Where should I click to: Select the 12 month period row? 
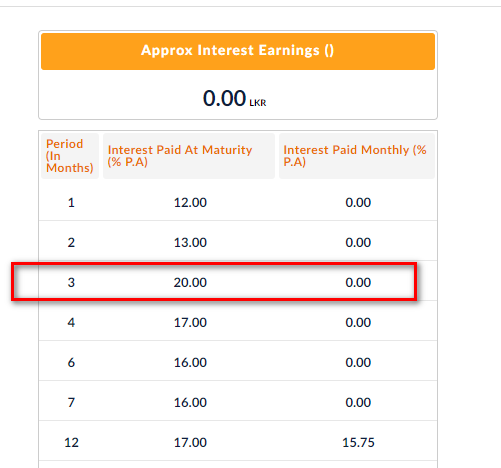coord(238,442)
